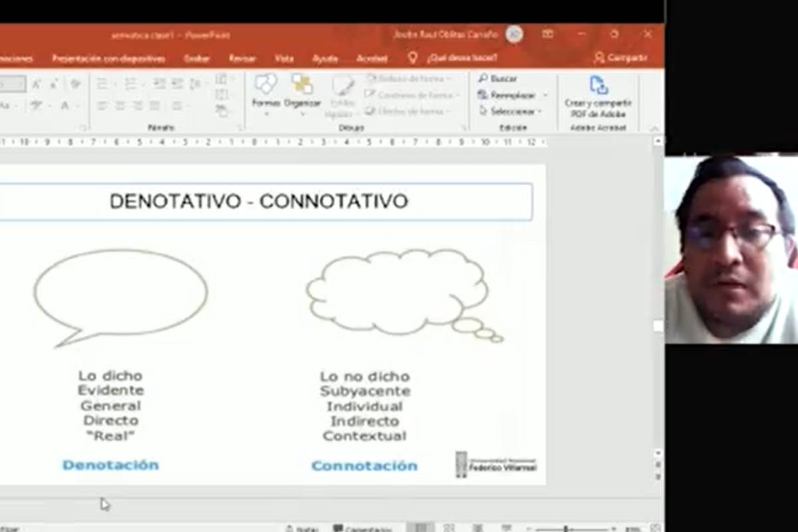Click the Buscar find button
798x532 pixels.
[499, 78]
